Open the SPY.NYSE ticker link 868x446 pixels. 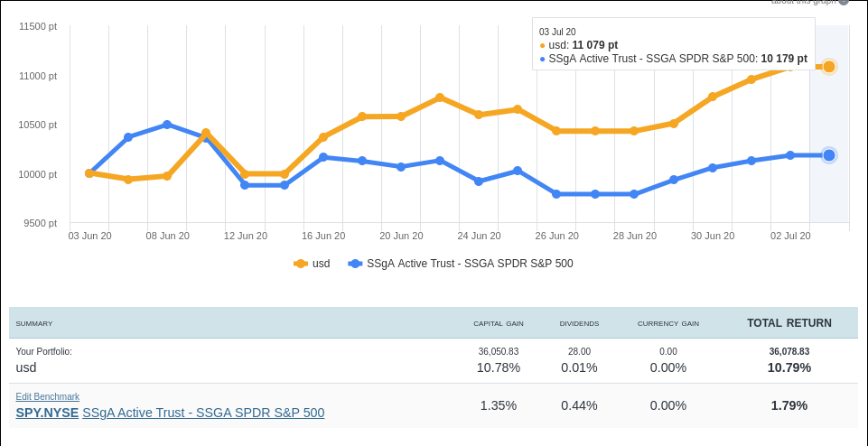click(x=47, y=413)
